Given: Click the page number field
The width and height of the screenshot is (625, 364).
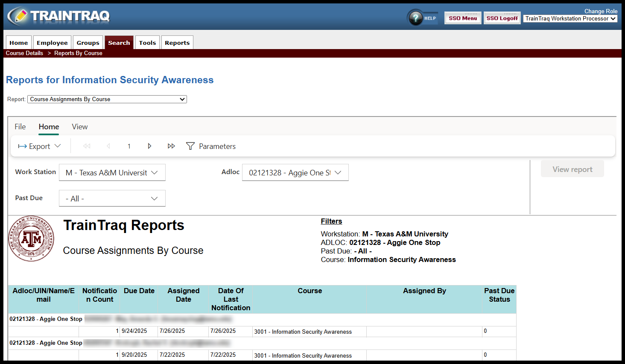Looking at the screenshot, I should click(x=129, y=146).
